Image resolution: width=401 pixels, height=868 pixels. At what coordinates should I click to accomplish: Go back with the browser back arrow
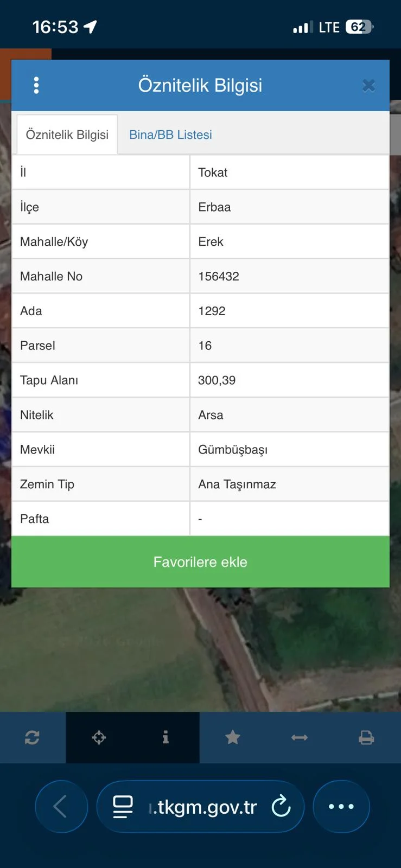click(x=61, y=807)
